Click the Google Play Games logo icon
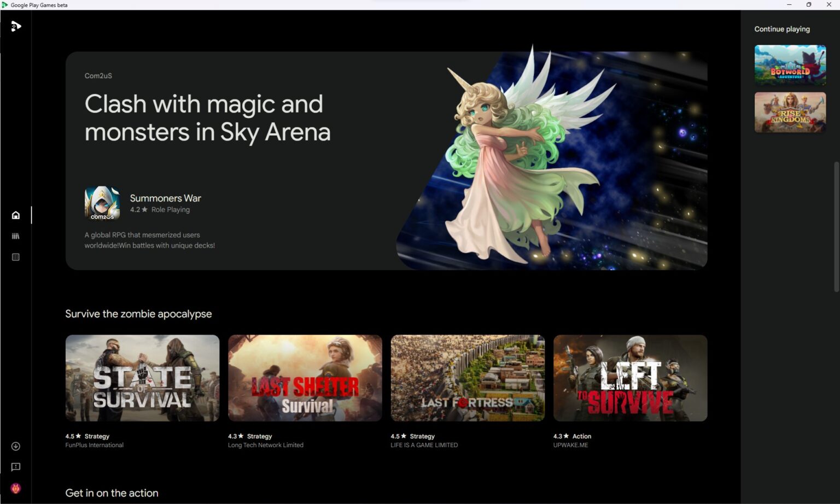This screenshot has height=504, width=840. (x=16, y=26)
